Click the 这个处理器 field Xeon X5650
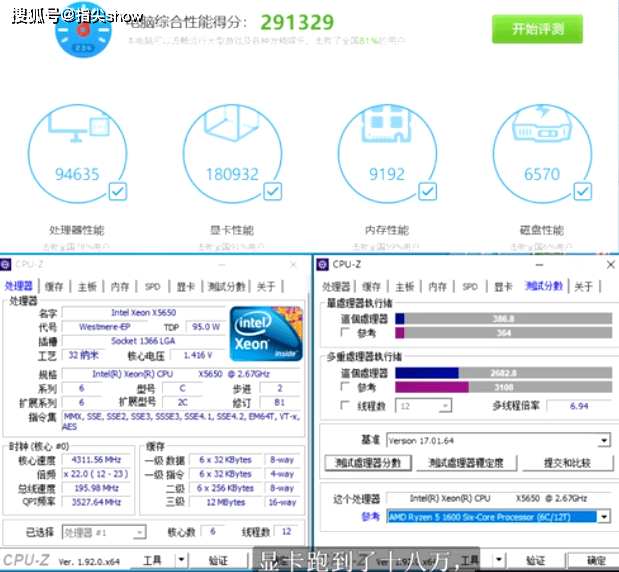Screen dimensions: 619x572 point(499,499)
